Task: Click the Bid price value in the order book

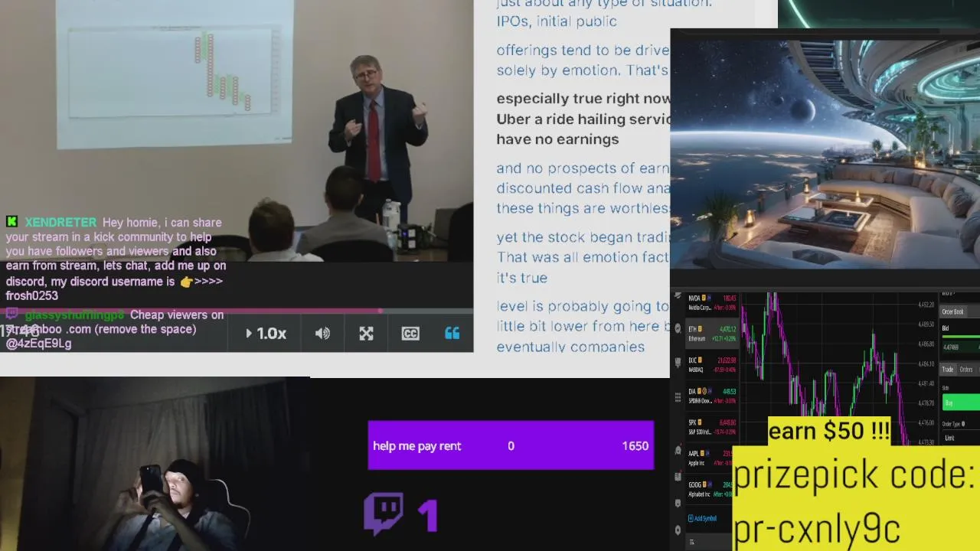Action: tap(950, 347)
